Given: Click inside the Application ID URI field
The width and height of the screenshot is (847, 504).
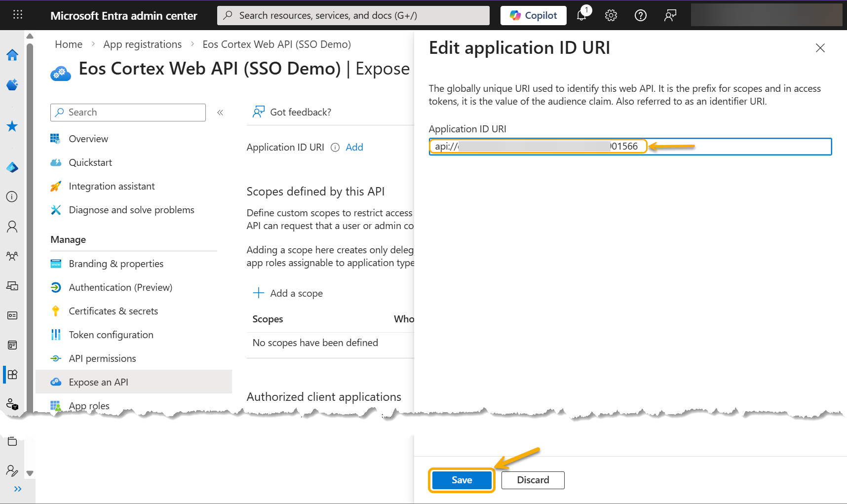Looking at the screenshot, I should tap(630, 147).
